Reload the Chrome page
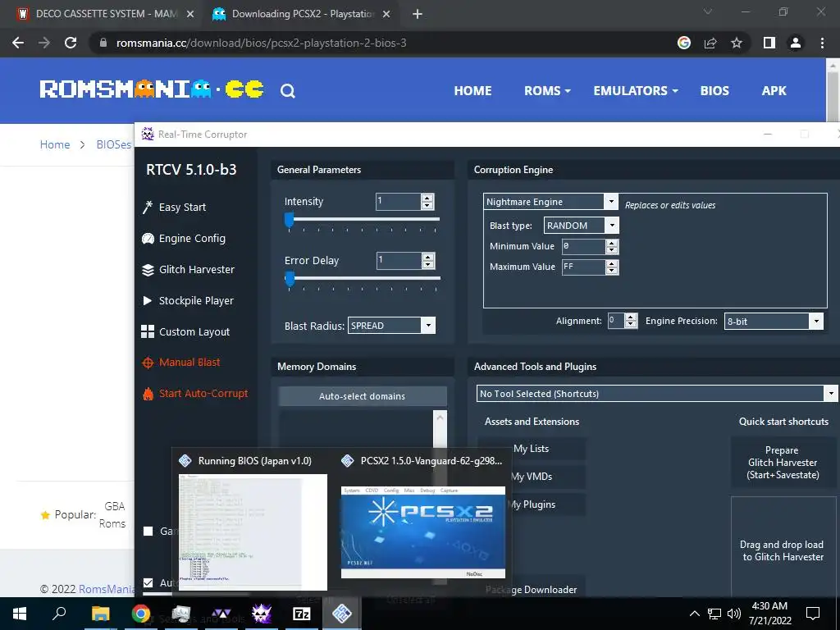The width and height of the screenshot is (840, 630). click(x=71, y=43)
